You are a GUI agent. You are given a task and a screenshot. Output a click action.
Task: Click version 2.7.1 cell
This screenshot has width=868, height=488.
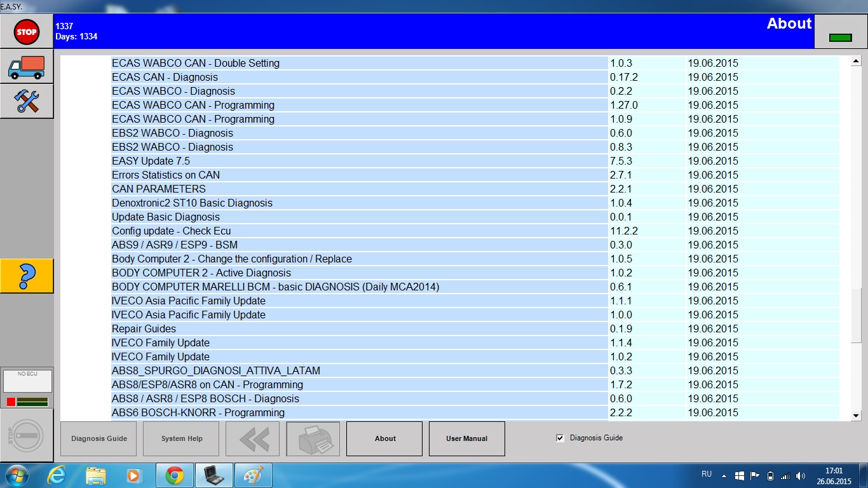(647, 175)
